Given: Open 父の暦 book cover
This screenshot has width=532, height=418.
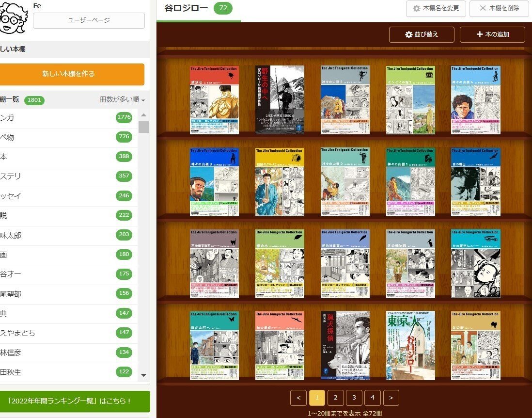Looking at the screenshot, I should [x=476, y=346].
